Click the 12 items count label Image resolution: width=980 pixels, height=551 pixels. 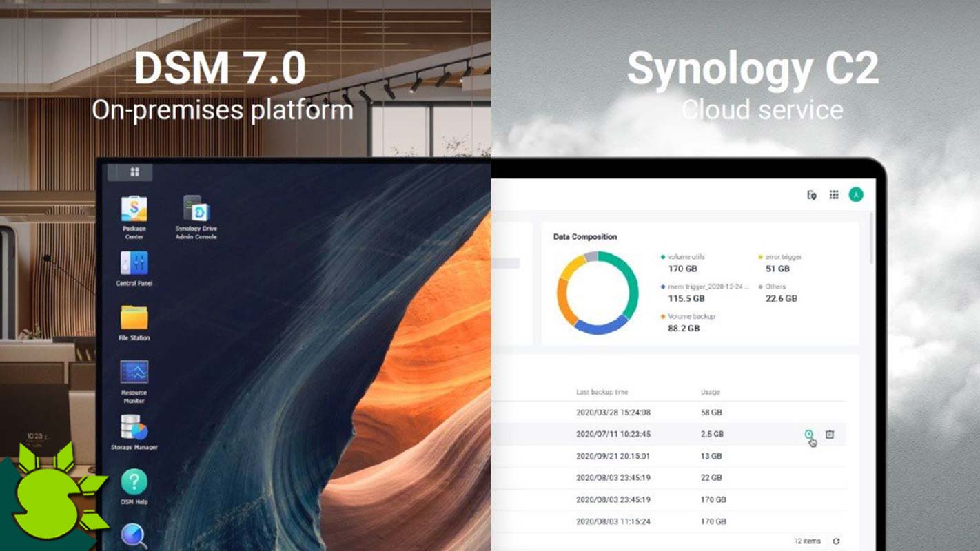(807, 541)
